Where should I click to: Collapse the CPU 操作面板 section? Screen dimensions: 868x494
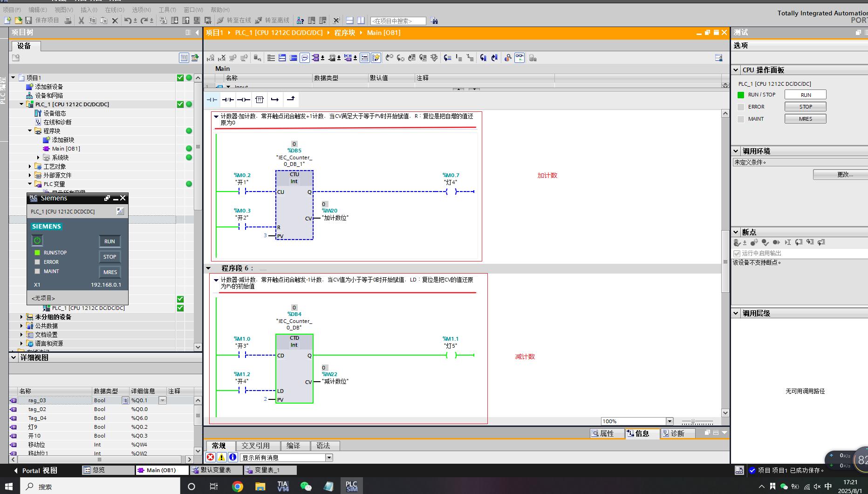tap(736, 70)
